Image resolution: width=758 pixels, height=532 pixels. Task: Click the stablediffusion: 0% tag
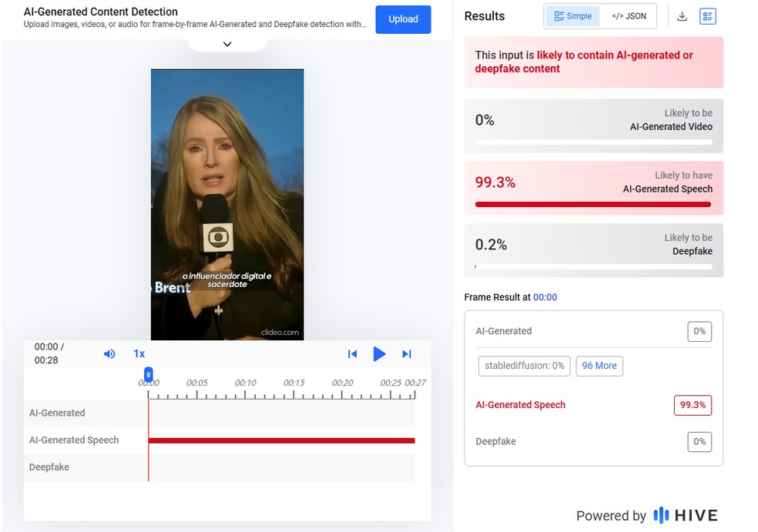click(x=525, y=366)
